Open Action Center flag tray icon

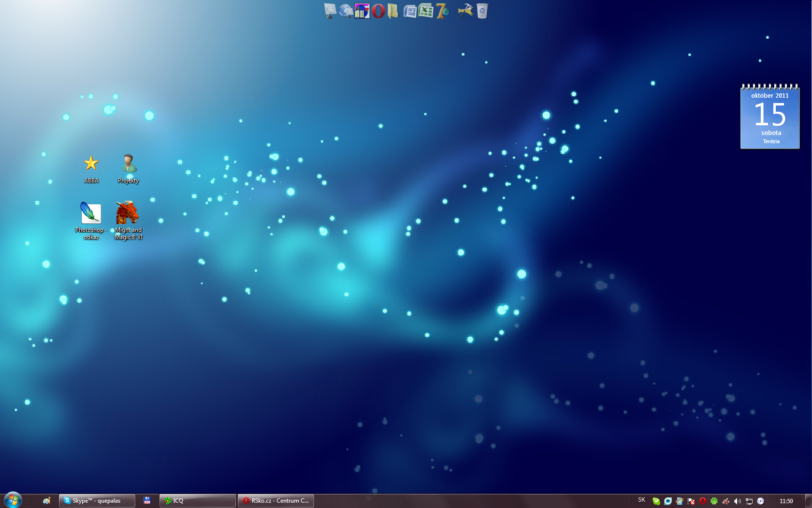click(691, 501)
